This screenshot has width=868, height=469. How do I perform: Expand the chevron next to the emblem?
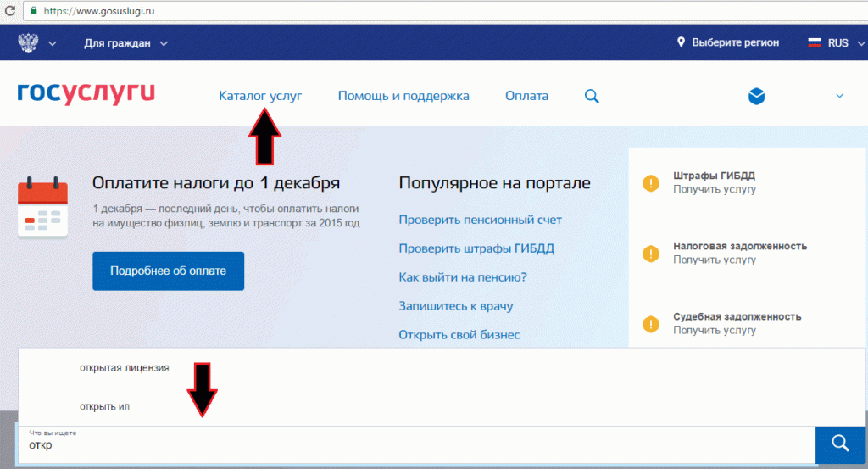52,43
